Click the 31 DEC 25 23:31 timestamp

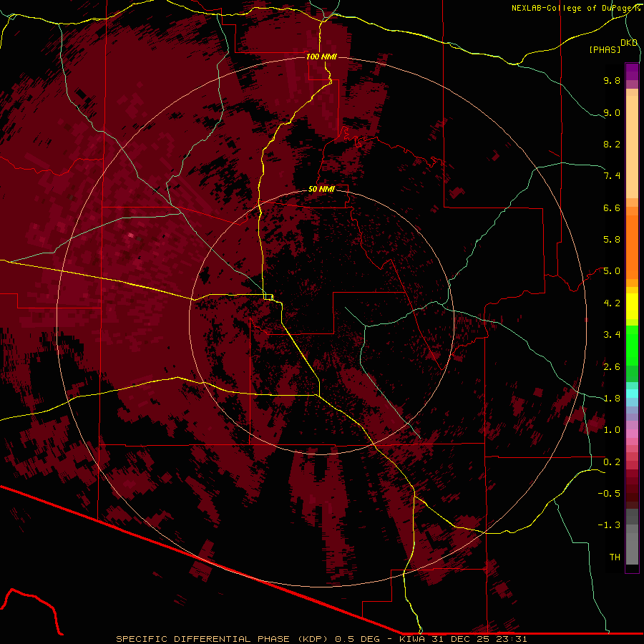point(479,639)
